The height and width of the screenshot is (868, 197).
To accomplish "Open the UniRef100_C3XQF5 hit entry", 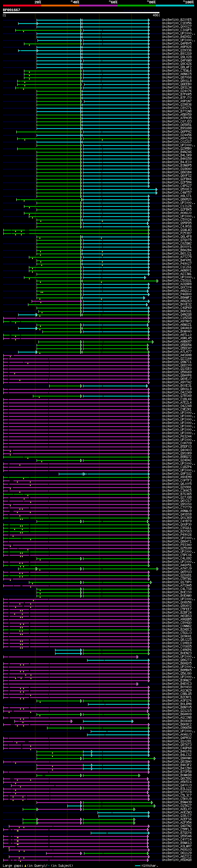I will pyautogui.click(x=177, y=30).
